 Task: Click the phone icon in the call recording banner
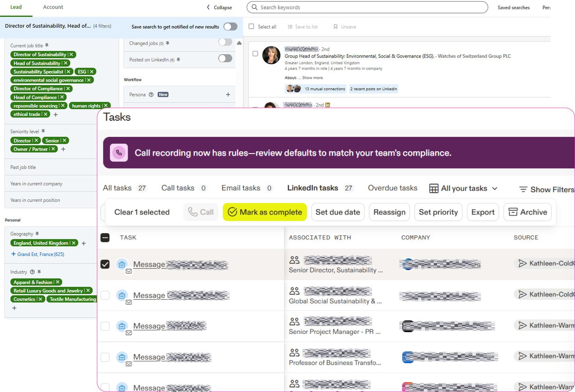click(119, 153)
